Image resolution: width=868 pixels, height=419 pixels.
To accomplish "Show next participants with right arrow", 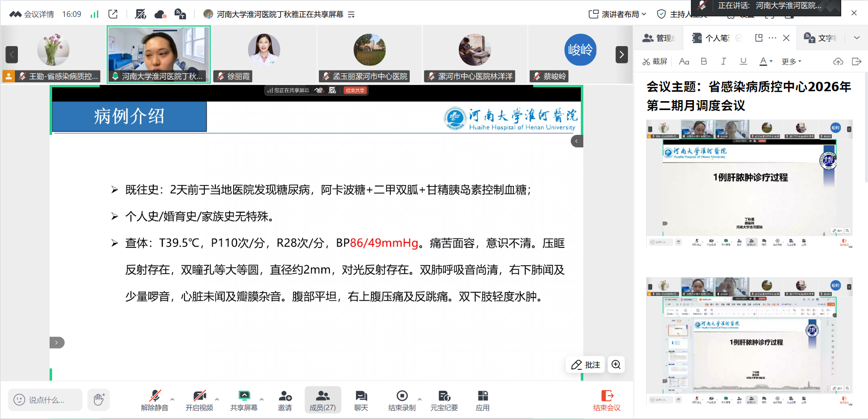I will coord(621,55).
